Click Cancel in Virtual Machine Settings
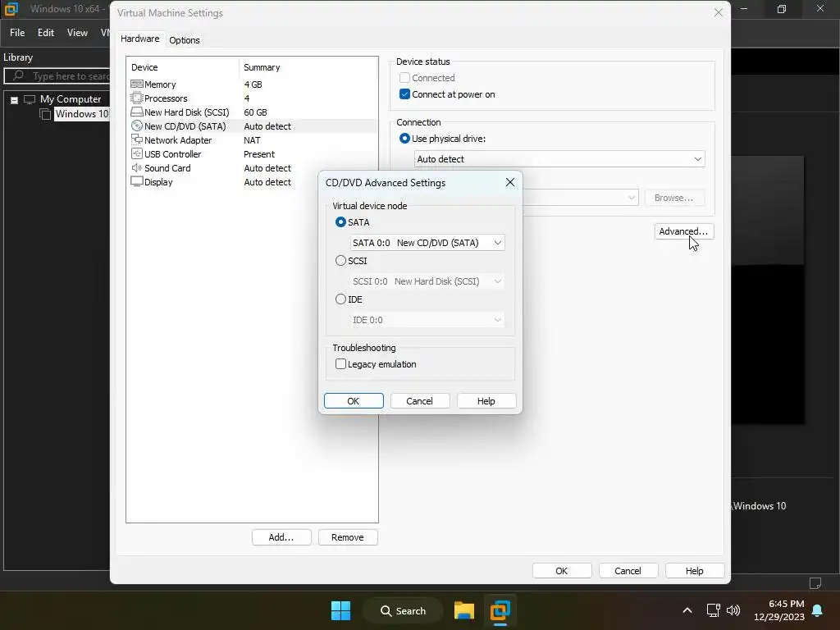This screenshot has height=630, width=840. point(628,571)
